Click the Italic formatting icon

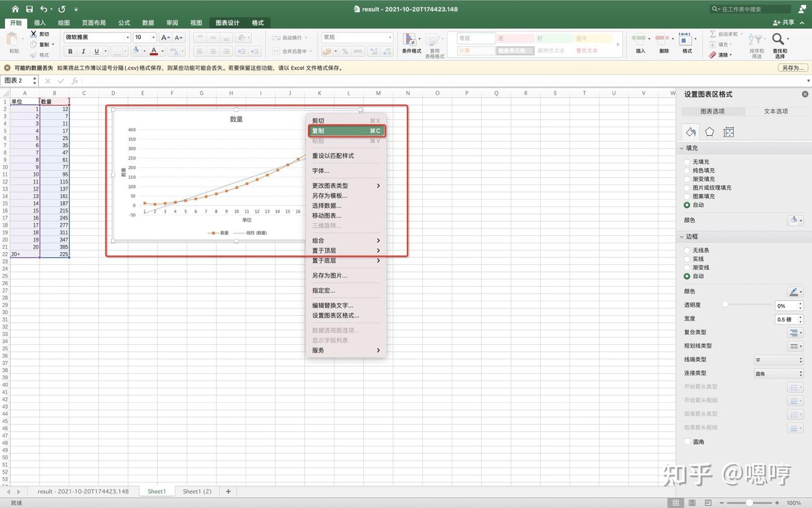82,51
